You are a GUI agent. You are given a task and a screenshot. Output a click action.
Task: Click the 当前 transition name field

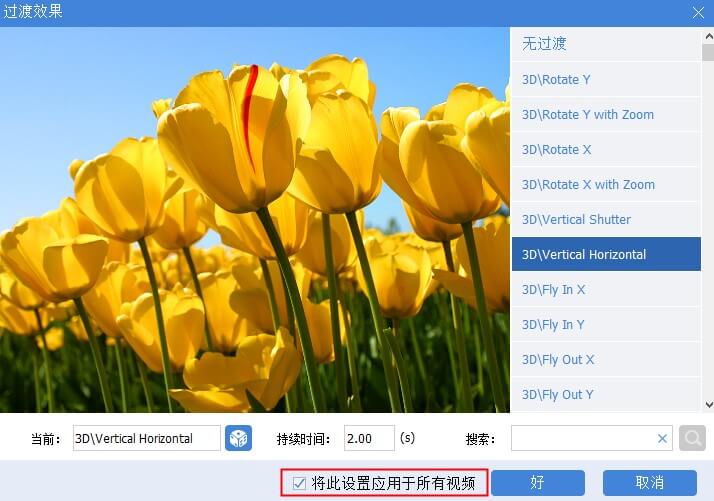pyautogui.click(x=147, y=438)
